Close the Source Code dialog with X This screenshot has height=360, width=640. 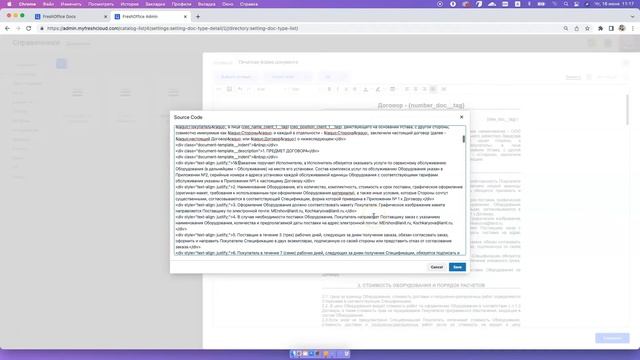[x=462, y=117]
